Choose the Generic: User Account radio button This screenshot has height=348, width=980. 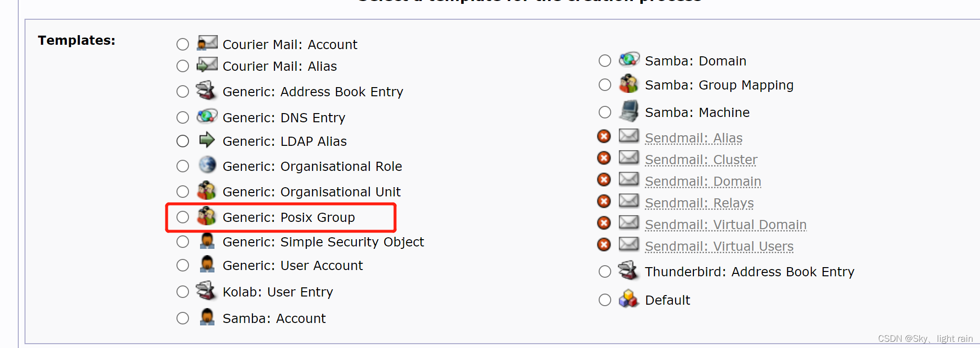183,265
